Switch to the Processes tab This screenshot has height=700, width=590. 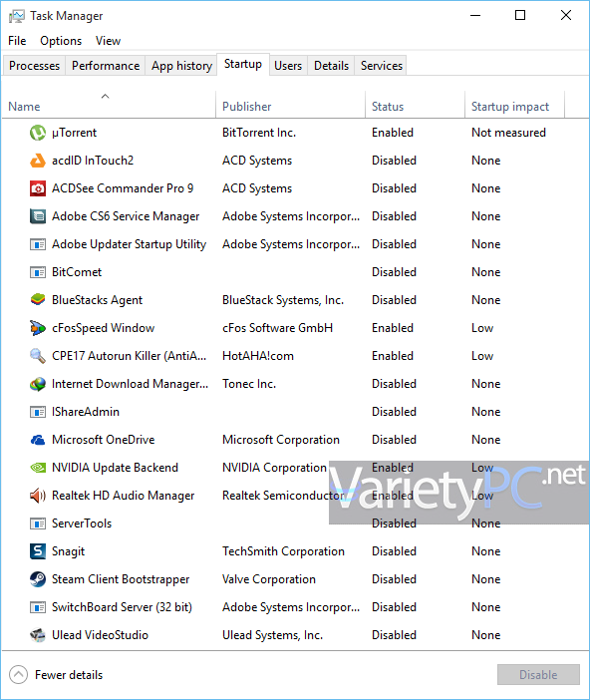point(34,66)
